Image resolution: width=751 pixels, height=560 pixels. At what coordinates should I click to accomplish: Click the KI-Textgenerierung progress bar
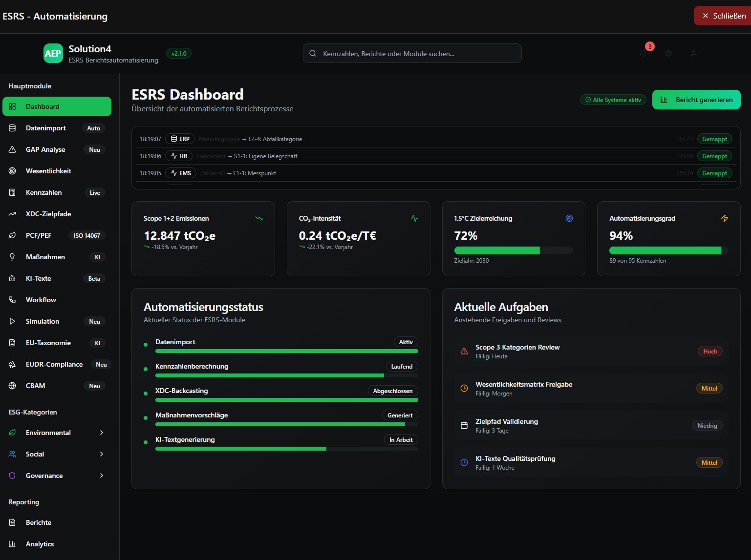[286, 449]
